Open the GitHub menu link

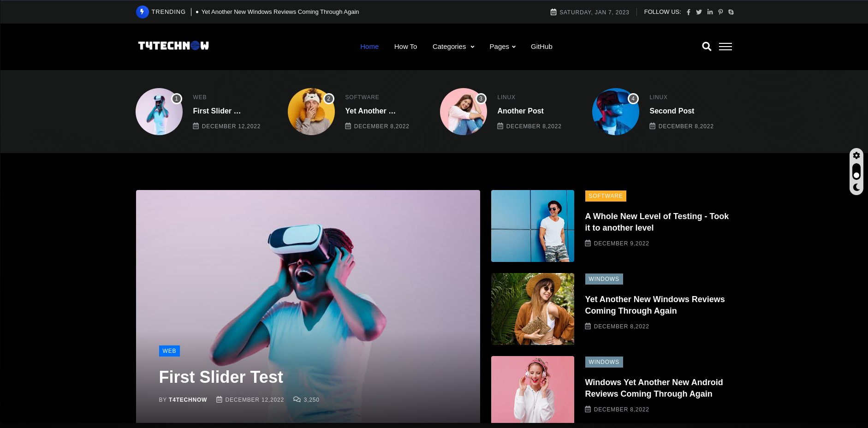pos(541,47)
